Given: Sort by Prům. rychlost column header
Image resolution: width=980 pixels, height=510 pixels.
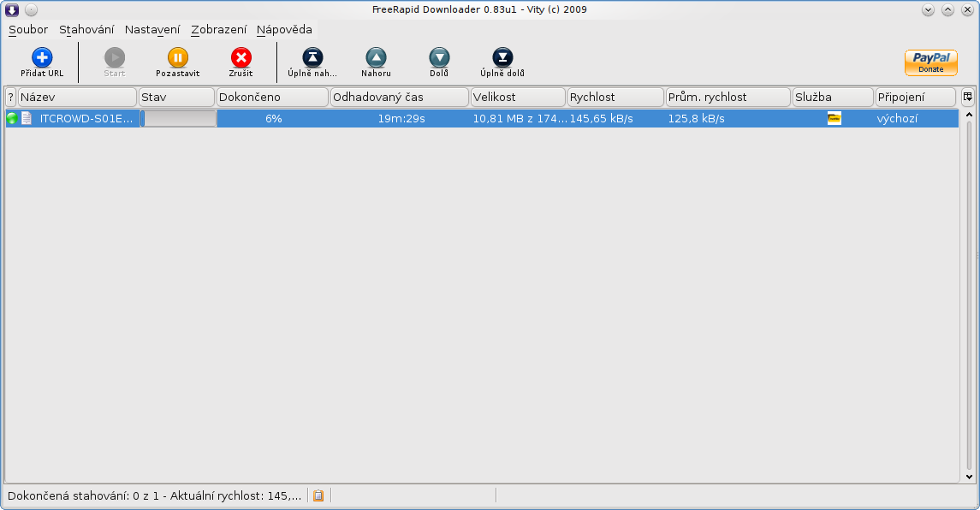Looking at the screenshot, I should point(728,97).
